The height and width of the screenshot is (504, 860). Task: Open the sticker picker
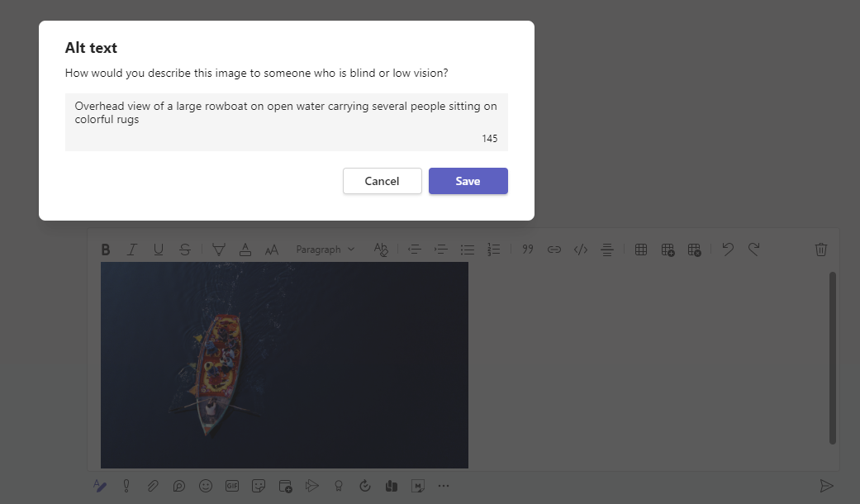pyautogui.click(x=259, y=486)
